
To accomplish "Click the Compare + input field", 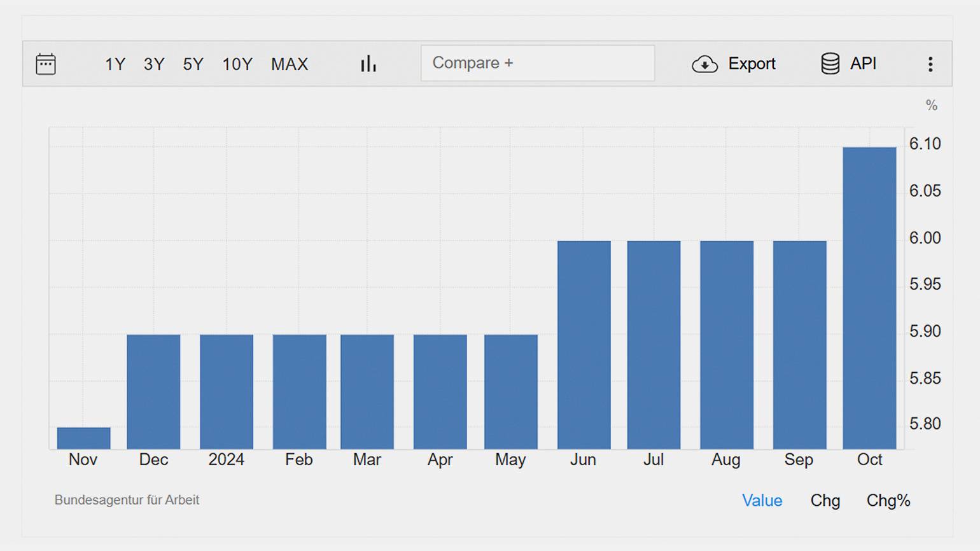I will click(538, 63).
